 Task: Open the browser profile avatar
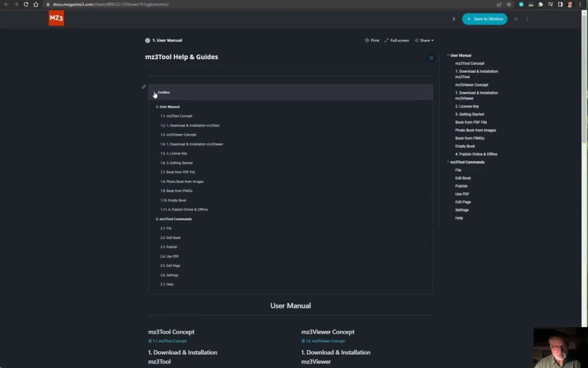tap(570, 5)
